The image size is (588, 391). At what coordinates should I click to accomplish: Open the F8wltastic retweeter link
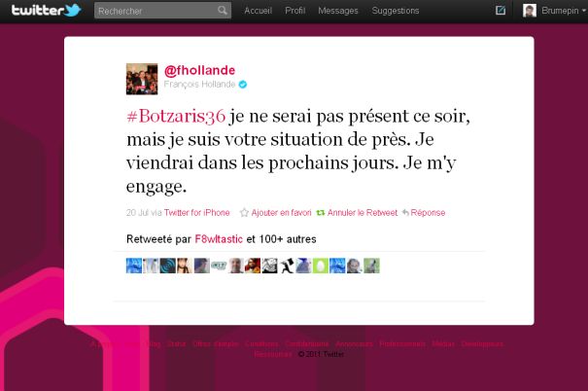tap(219, 239)
